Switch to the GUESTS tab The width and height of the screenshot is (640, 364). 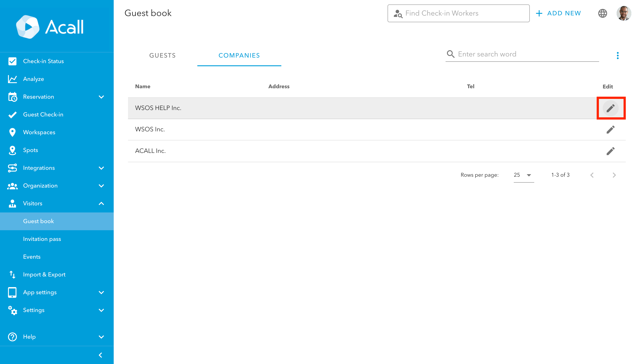[x=162, y=56]
